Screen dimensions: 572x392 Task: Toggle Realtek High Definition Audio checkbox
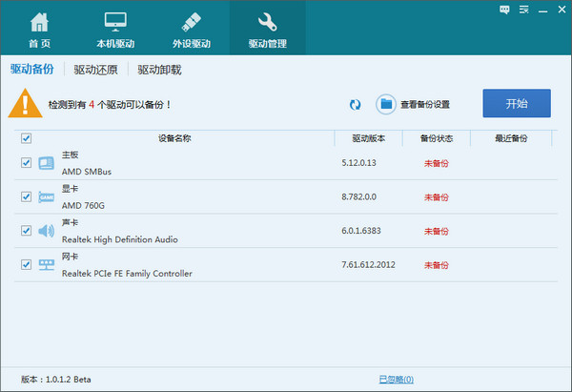[x=27, y=231]
